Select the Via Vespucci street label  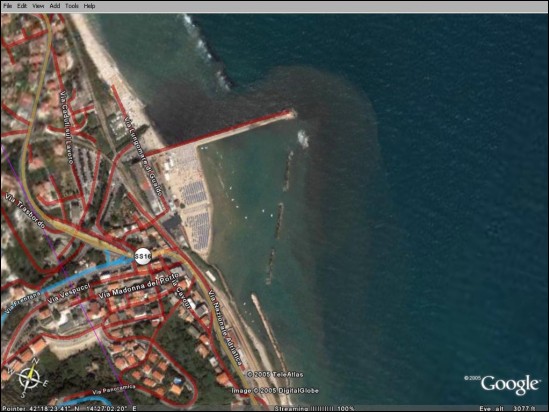(x=69, y=293)
